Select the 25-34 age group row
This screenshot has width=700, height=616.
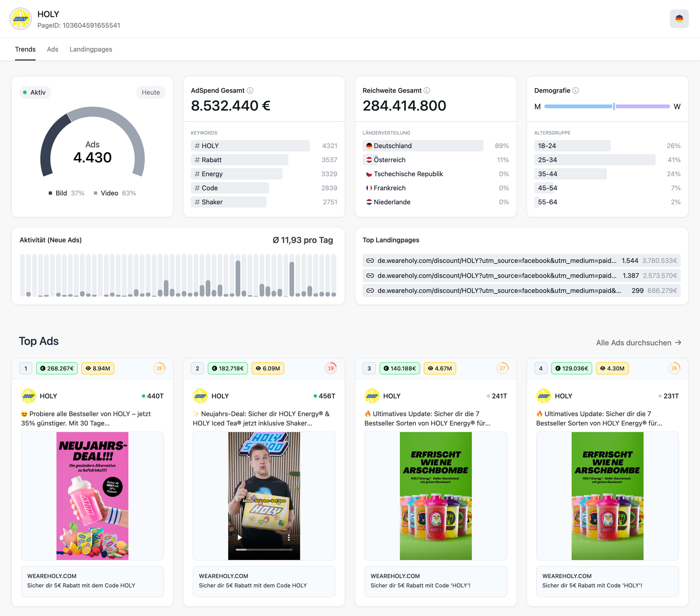607,160
